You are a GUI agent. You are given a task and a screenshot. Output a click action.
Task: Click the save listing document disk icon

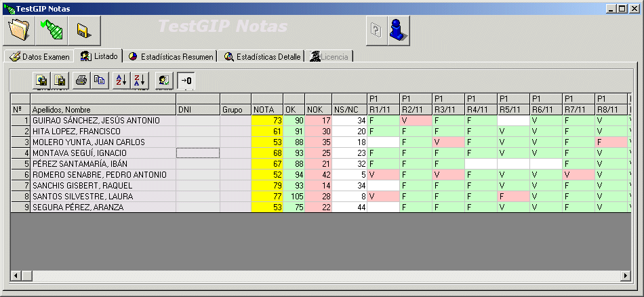60,80
